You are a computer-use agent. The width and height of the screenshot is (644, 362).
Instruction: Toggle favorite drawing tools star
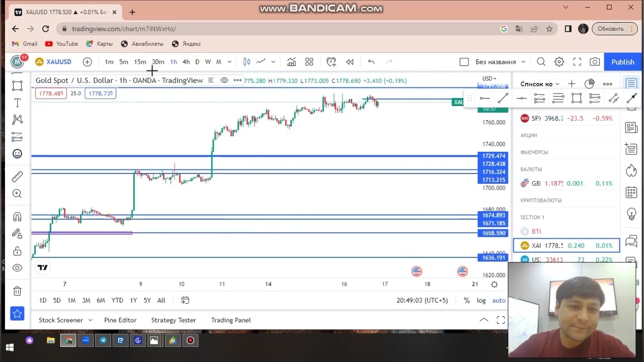tap(17, 314)
